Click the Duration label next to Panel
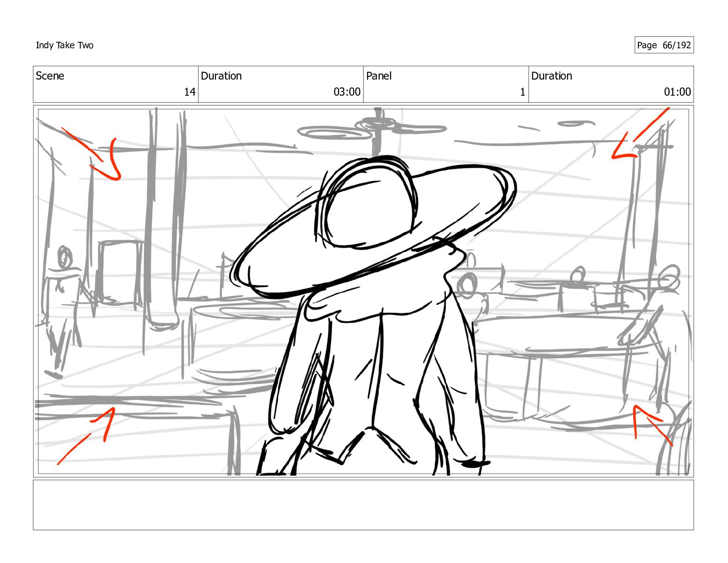The height and width of the screenshot is (563, 728). pos(552,76)
